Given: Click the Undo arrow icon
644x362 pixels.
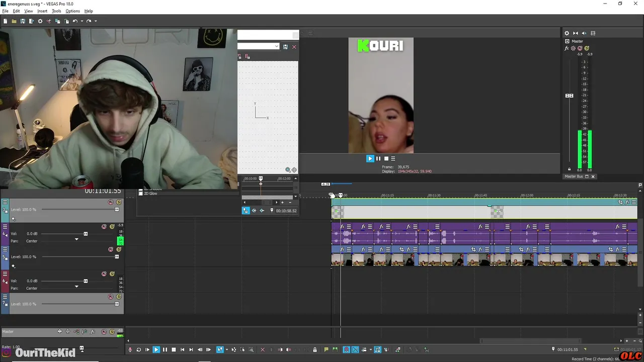Looking at the screenshot, I should (x=75, y=21).
